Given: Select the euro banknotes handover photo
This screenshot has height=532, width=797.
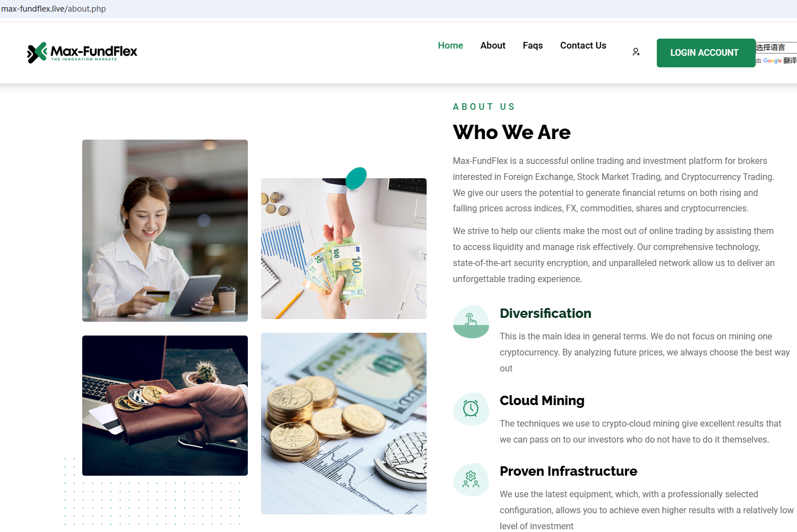Looking at the screenshot, I should [x=344, y=248].
